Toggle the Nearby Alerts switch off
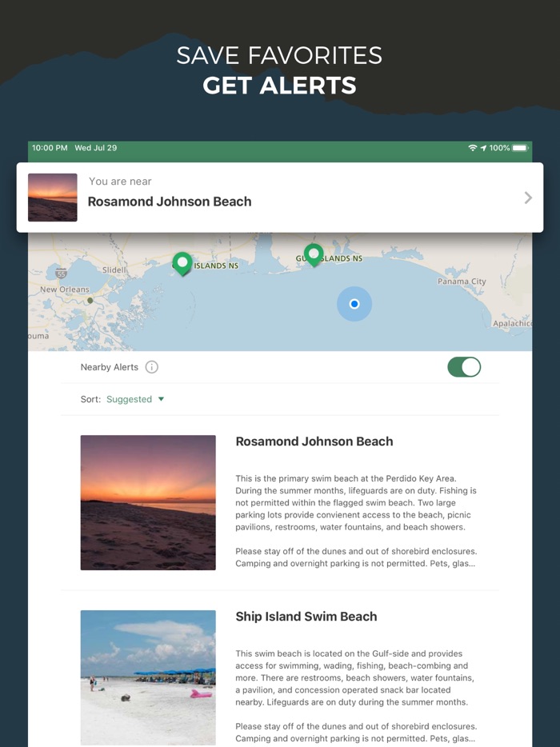 (464, 367)
